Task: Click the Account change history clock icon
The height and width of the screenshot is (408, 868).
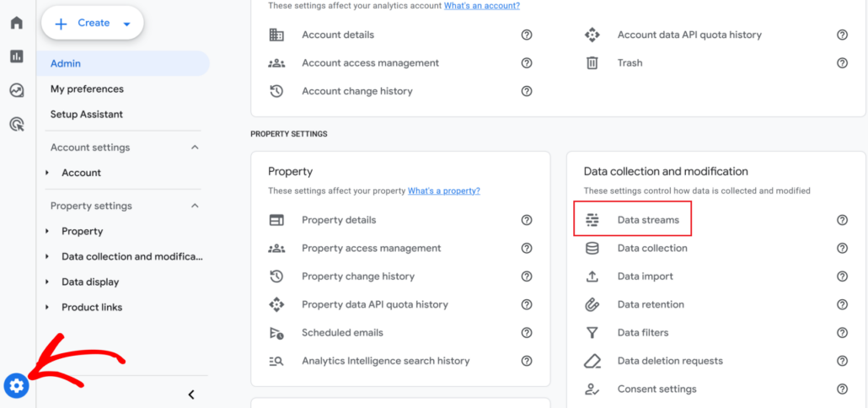Action: click(276, 91)
